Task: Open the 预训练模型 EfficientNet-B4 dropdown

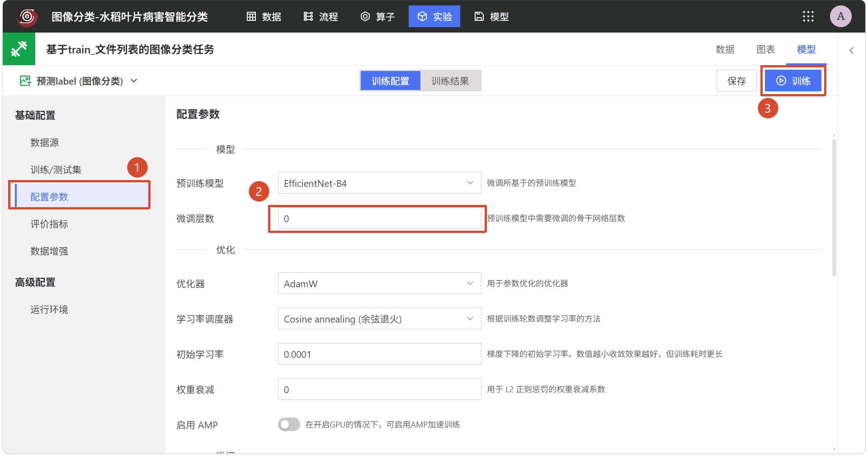Action: tap(379, 183)
